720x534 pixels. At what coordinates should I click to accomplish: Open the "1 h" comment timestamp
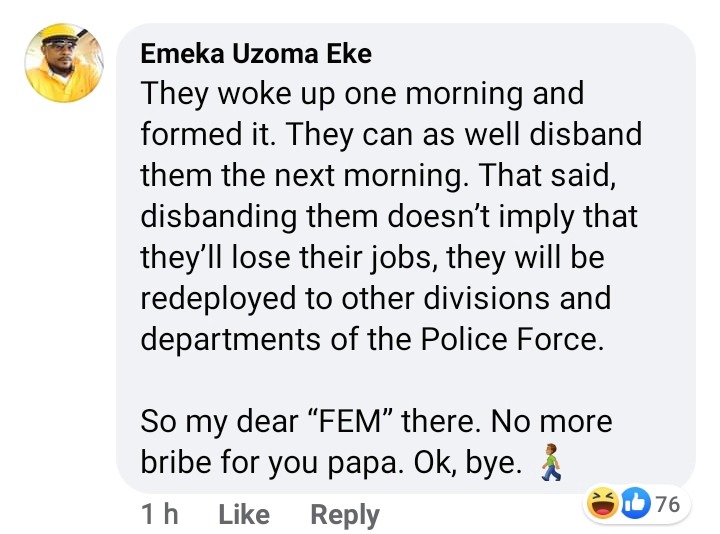coord(160,514)
